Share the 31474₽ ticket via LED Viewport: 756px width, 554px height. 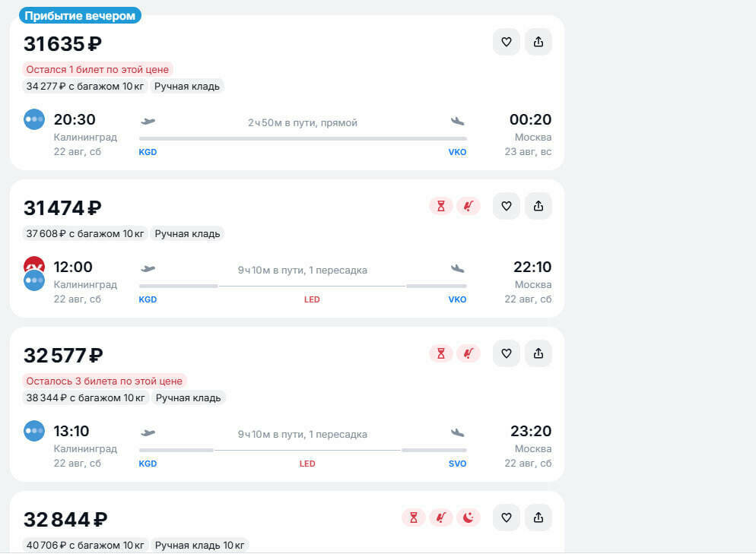coord(538,206)
